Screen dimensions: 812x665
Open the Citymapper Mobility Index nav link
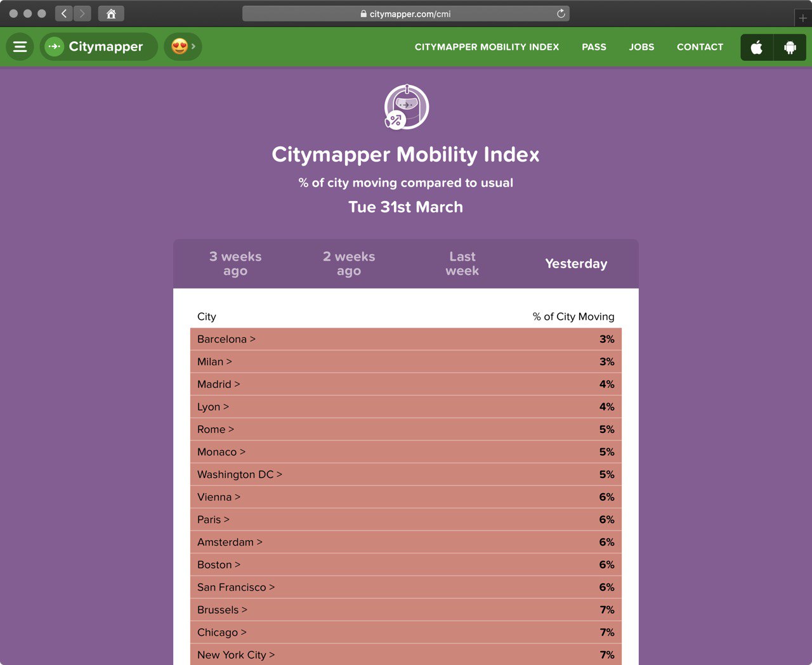tap(487, 47)
